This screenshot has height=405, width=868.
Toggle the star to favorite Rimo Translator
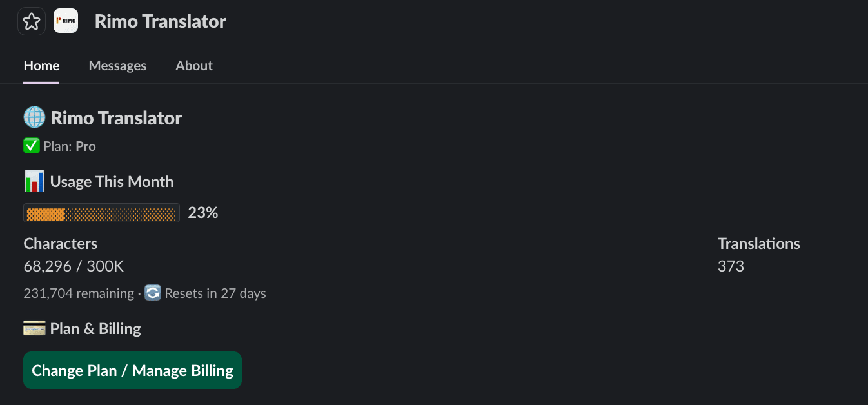click(x=31, y=21)
